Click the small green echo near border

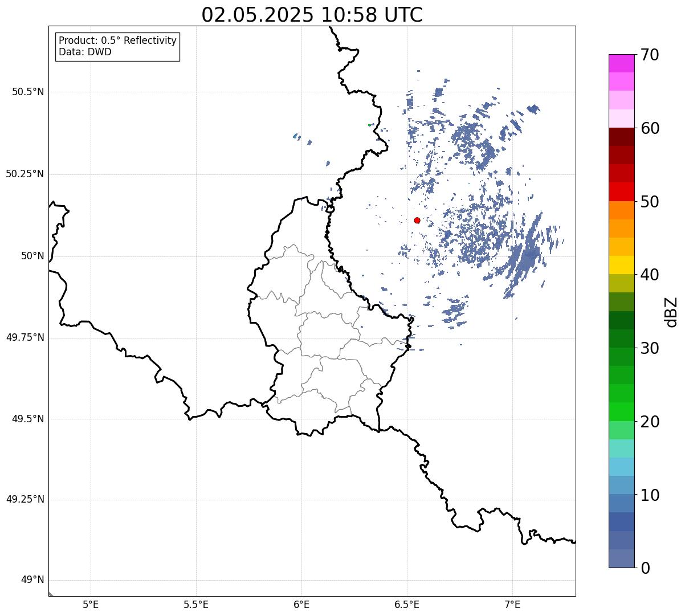(x=369, y=125)
